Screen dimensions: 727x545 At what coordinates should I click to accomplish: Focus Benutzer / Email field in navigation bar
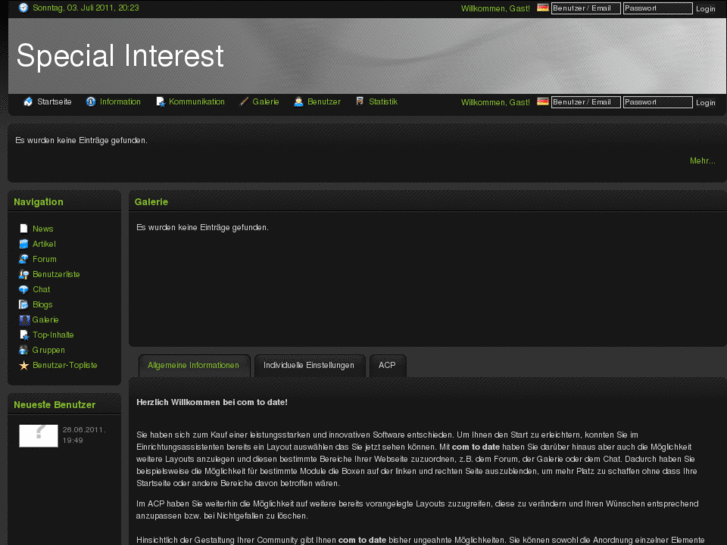tap(586, 102)
